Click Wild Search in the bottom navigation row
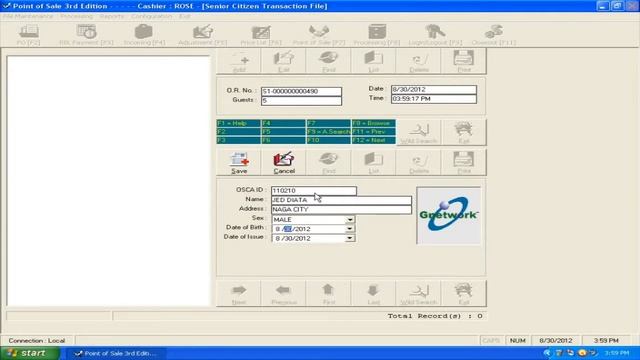 (x=419, y=293)
